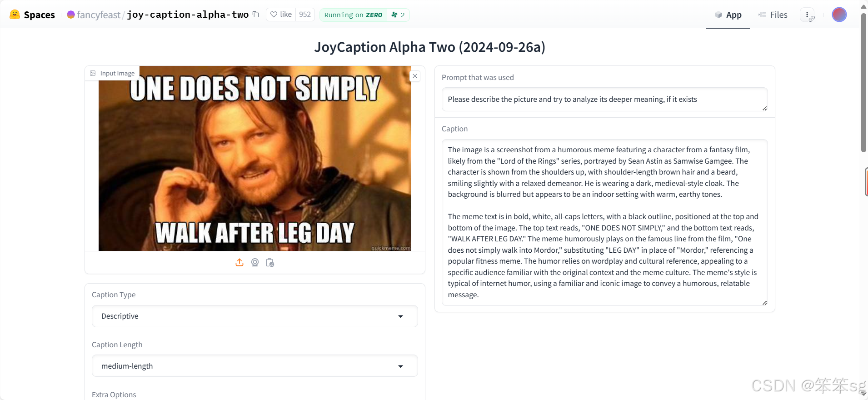The image size is (868, 400).
Task: Click the Files tab list icon
Action: pyautogui.click(x=762, y=15)
